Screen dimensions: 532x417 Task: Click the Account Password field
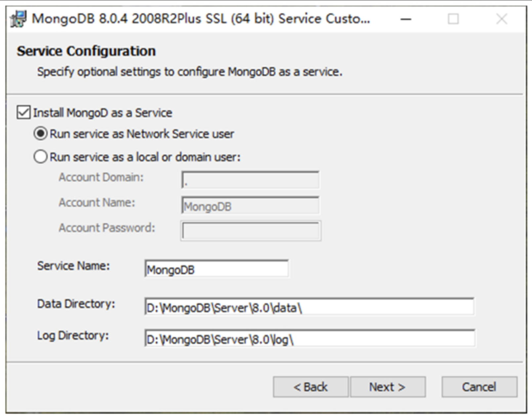[251, 231]
